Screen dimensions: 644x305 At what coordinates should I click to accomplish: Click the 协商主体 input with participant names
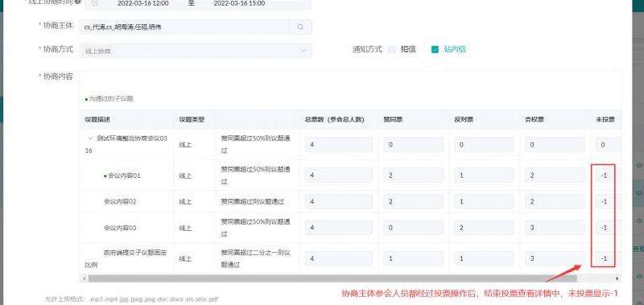[184, 27]
